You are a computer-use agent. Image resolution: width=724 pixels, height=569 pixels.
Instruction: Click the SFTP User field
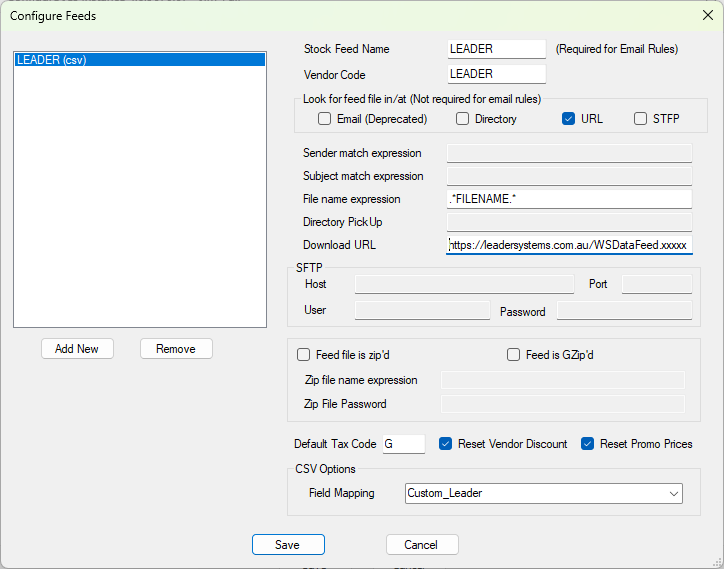click(x=422, y=310)
